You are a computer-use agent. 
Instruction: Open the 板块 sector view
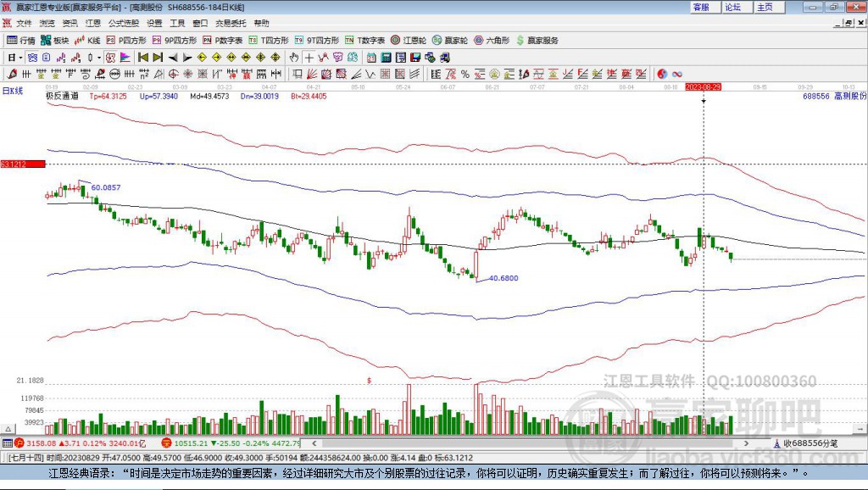pyautogui.click(x=54, y=41)
